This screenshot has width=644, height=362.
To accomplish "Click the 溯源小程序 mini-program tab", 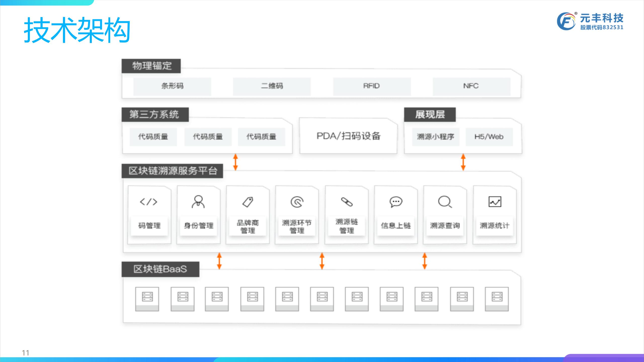I will click(435, 136).
